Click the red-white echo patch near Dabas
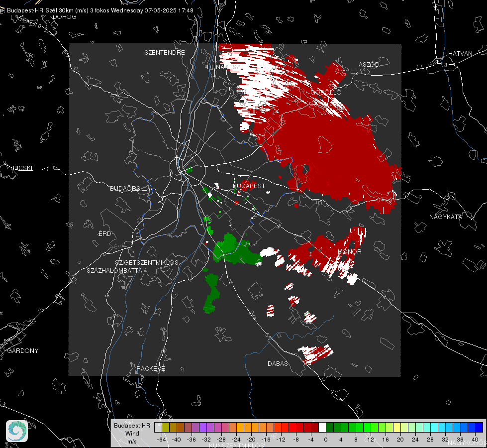This screenshot has height=448, width=487. tap(315, 354)
